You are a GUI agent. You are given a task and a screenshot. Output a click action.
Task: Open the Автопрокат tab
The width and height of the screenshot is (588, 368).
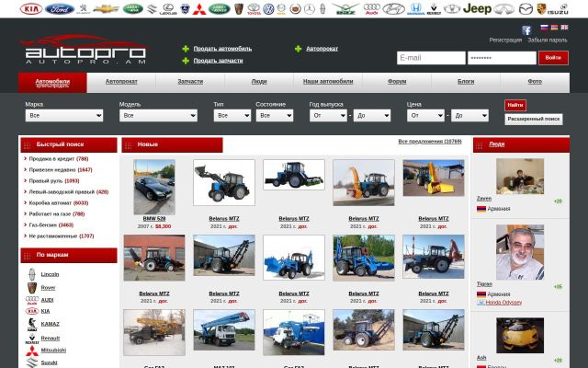[x=121, y=82]
